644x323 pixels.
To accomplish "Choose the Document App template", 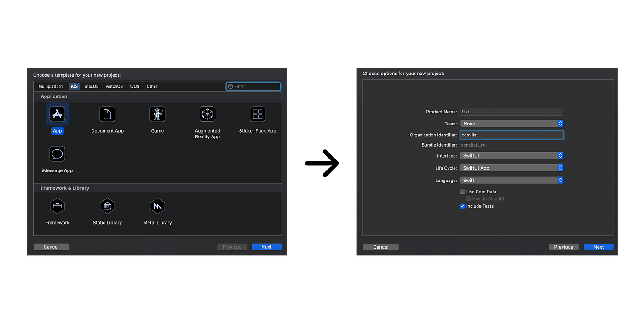I will coord(107,114).
